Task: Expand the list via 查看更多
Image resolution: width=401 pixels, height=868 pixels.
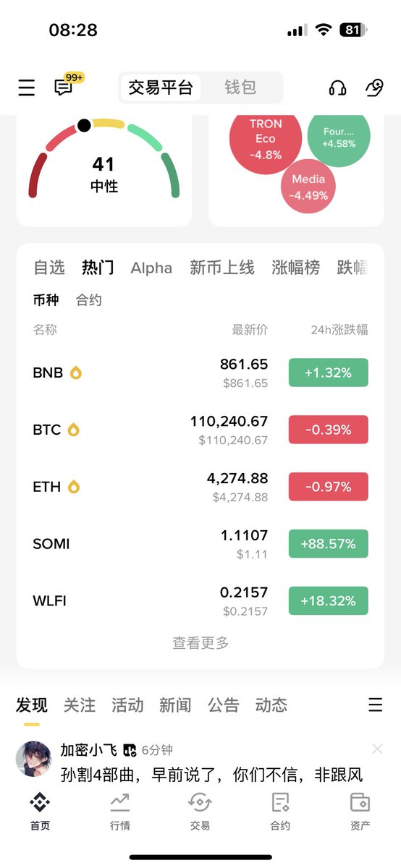Action: 200,642
